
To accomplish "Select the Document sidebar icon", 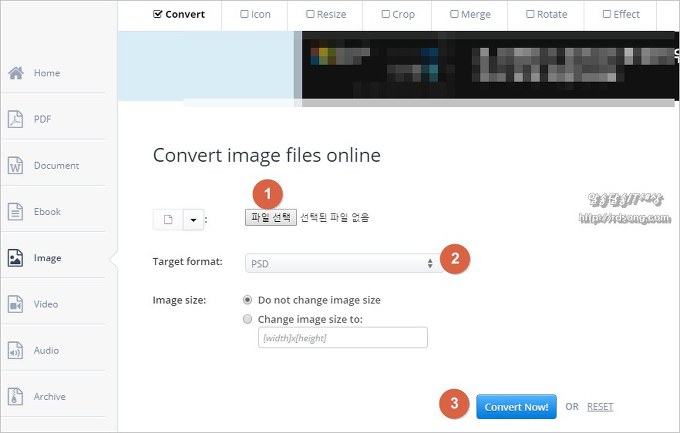I will 16,165.
